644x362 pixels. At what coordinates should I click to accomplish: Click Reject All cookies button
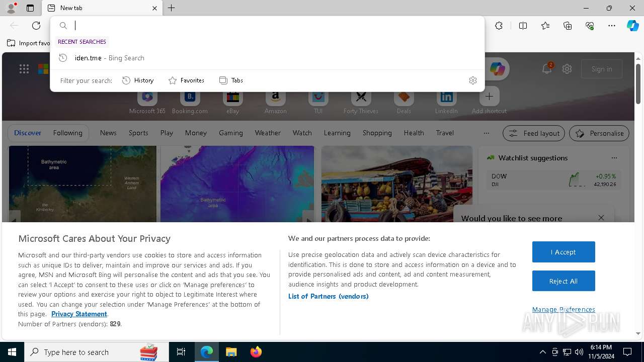click(x=563, y=281)
